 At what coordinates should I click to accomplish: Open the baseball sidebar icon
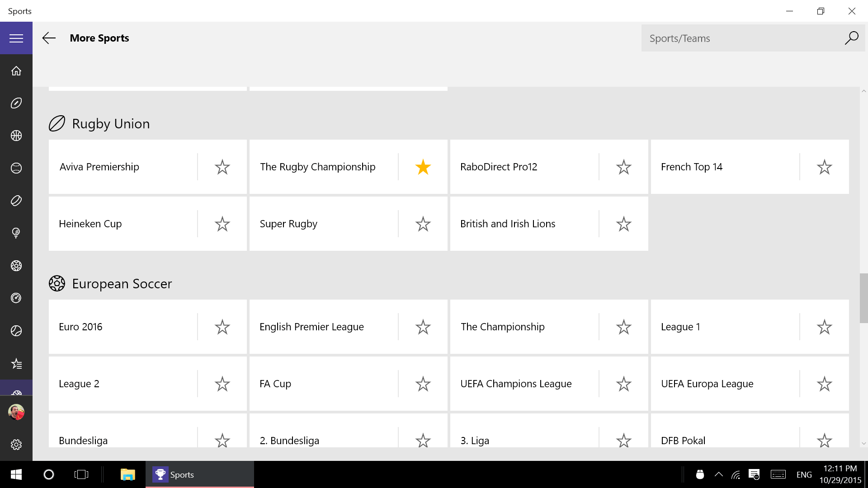click(16, 169)
